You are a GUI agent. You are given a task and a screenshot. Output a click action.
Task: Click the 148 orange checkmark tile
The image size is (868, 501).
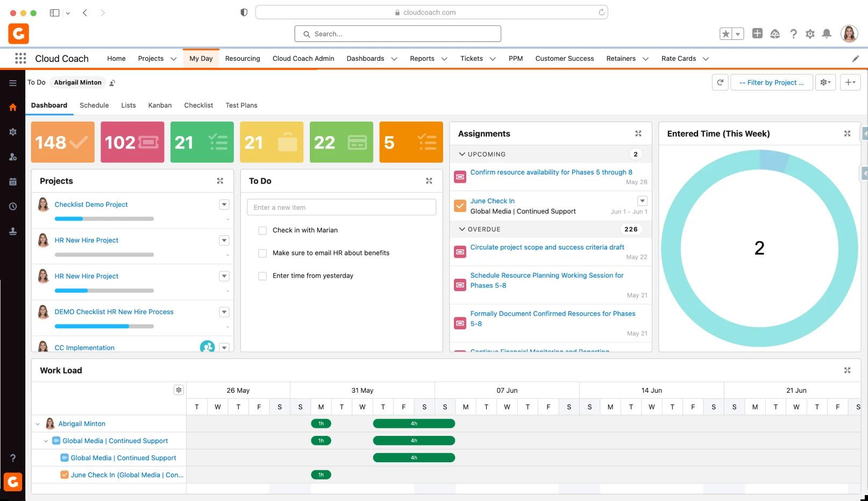[63, 142]
